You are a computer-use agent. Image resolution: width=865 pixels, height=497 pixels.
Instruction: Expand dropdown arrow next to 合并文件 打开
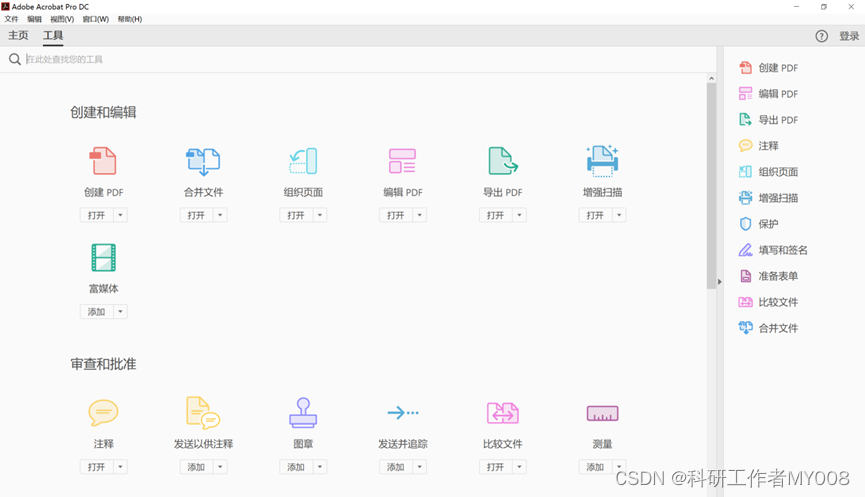(220, 215)
